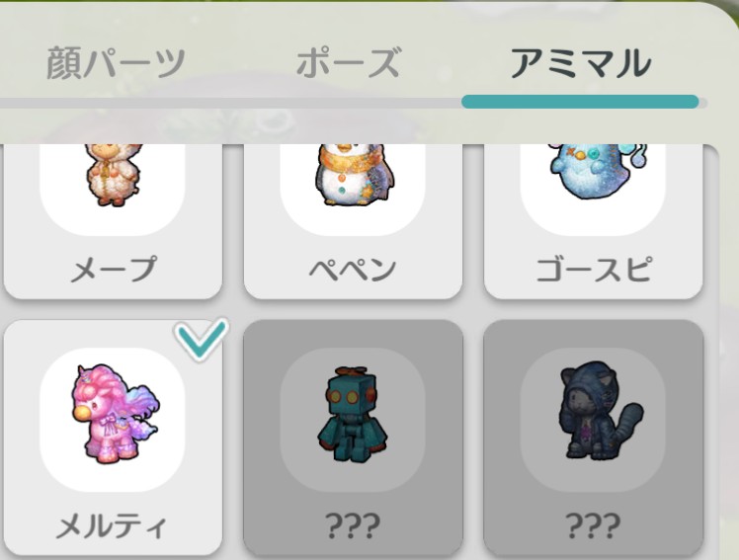The image size is (739, 560).
Task: Click the white tile behind the unicorn
Action: [113, 419]
